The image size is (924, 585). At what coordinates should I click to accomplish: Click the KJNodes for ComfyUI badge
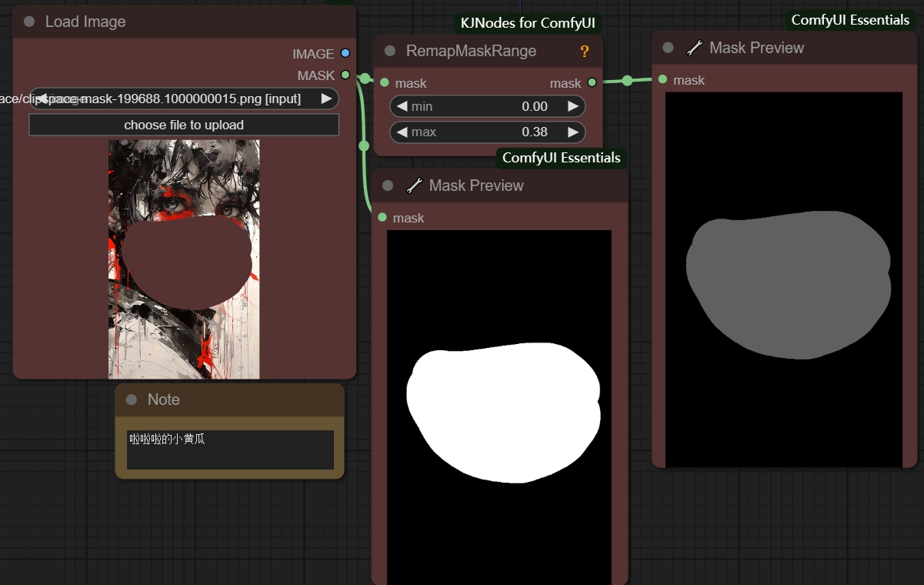tap(528, 22)
